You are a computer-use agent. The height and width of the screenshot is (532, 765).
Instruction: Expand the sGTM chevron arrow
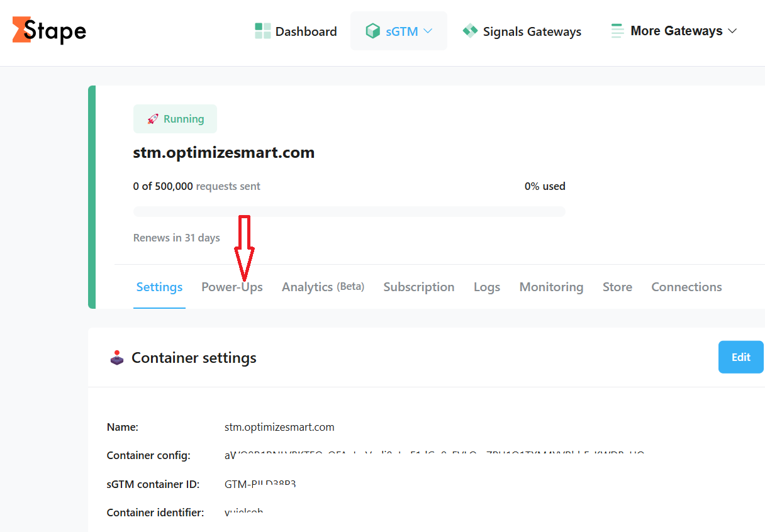click(x=428, y=31)
